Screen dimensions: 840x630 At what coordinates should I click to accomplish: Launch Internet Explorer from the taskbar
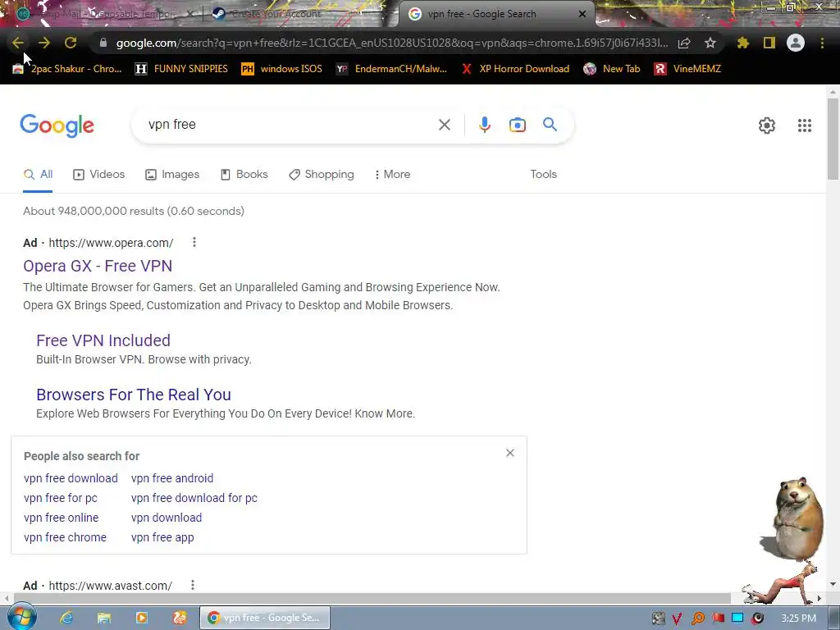pyautogui.click(x=66, y=618)
